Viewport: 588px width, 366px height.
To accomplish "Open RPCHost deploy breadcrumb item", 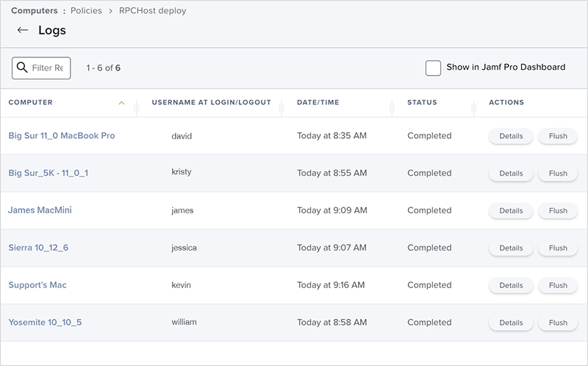I will pyautogui.click(x=153, y=11).
